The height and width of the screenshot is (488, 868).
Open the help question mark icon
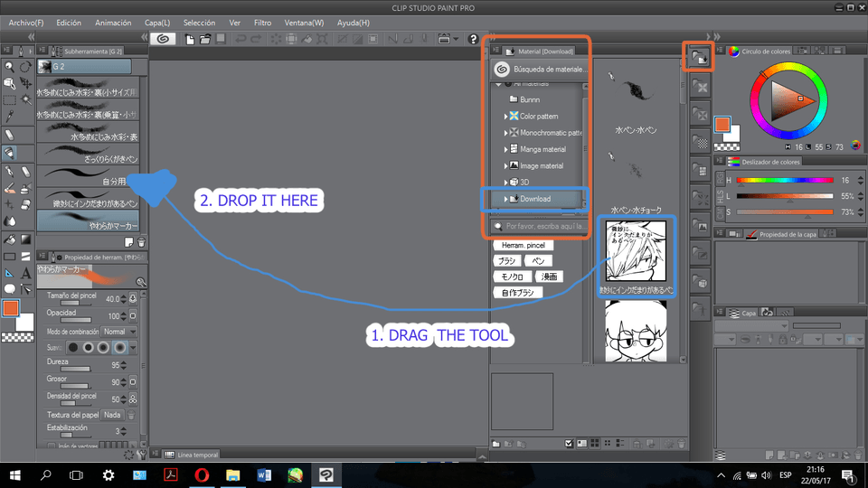(x=473, y=39)
